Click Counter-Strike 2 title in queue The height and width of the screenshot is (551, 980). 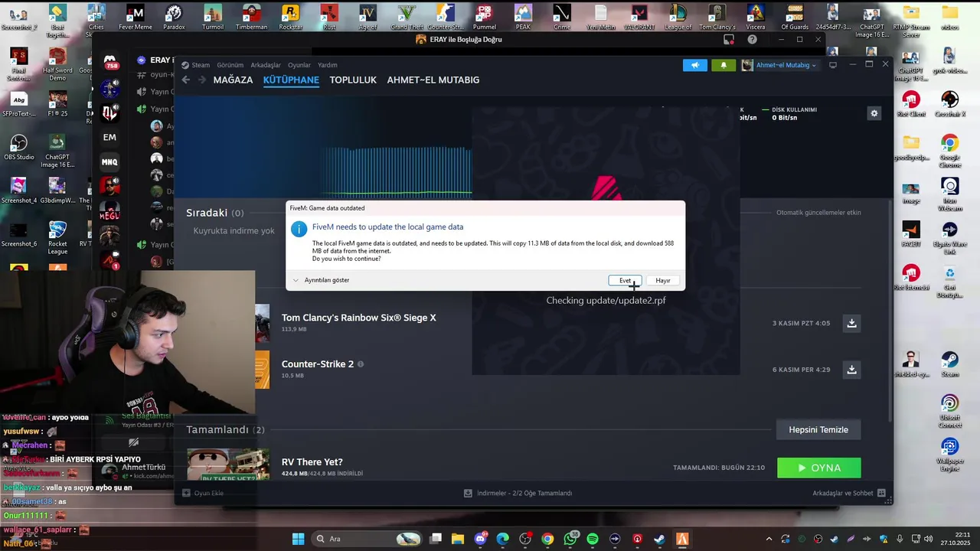pyautogui.click(x=318, y=364)
